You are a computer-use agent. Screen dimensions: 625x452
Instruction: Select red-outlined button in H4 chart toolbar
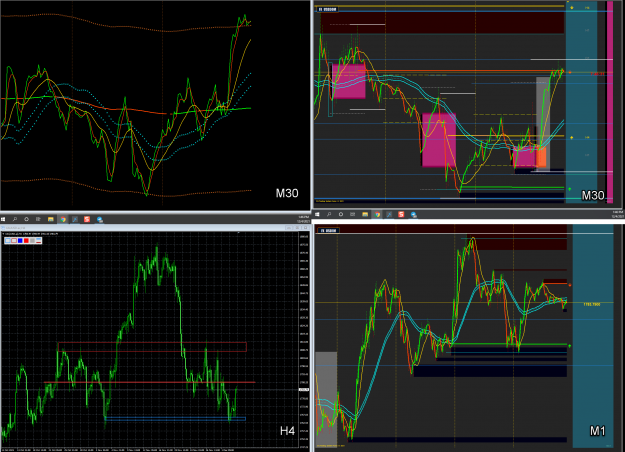pos(14,240)
